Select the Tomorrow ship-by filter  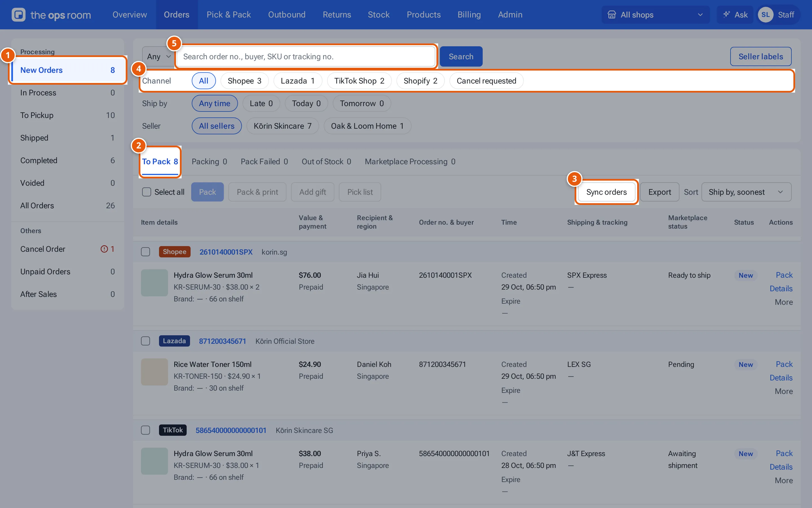click(362, 103)
